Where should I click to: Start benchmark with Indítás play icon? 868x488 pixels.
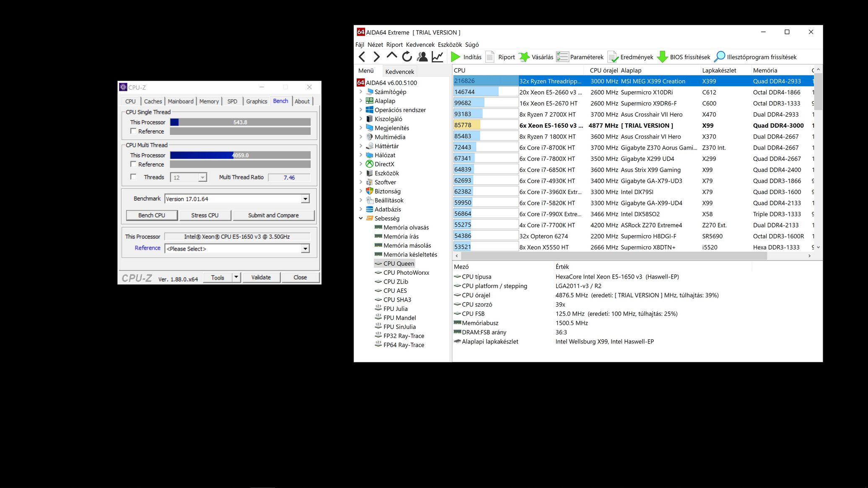point(456,57)
